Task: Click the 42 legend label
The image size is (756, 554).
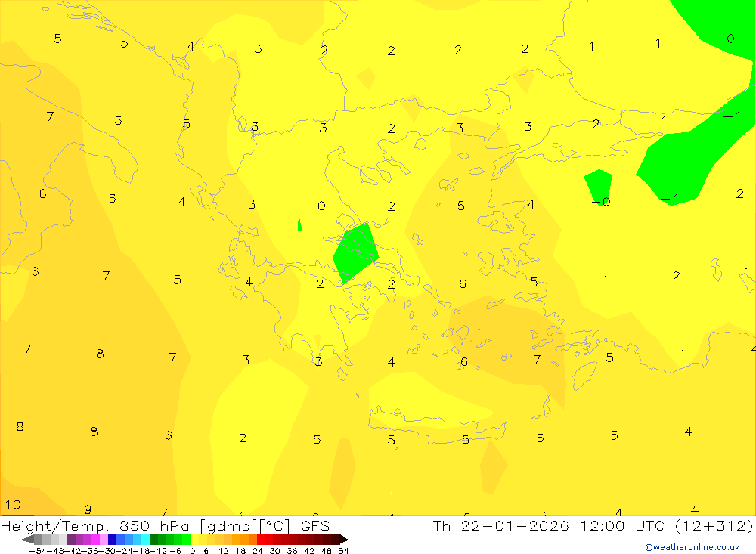Action: [x=309, y=551]
